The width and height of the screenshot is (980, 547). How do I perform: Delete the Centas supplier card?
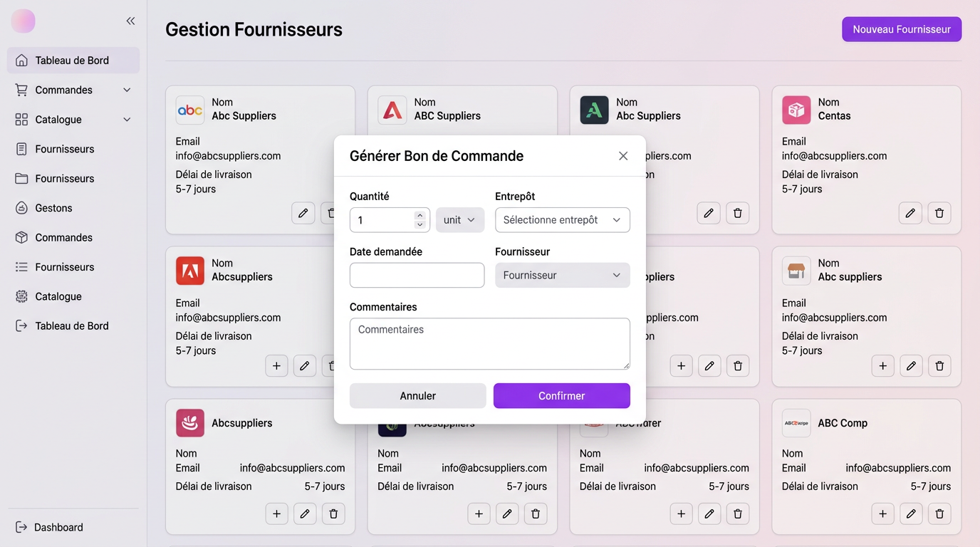pyautogui.click(x=939, y=213)
